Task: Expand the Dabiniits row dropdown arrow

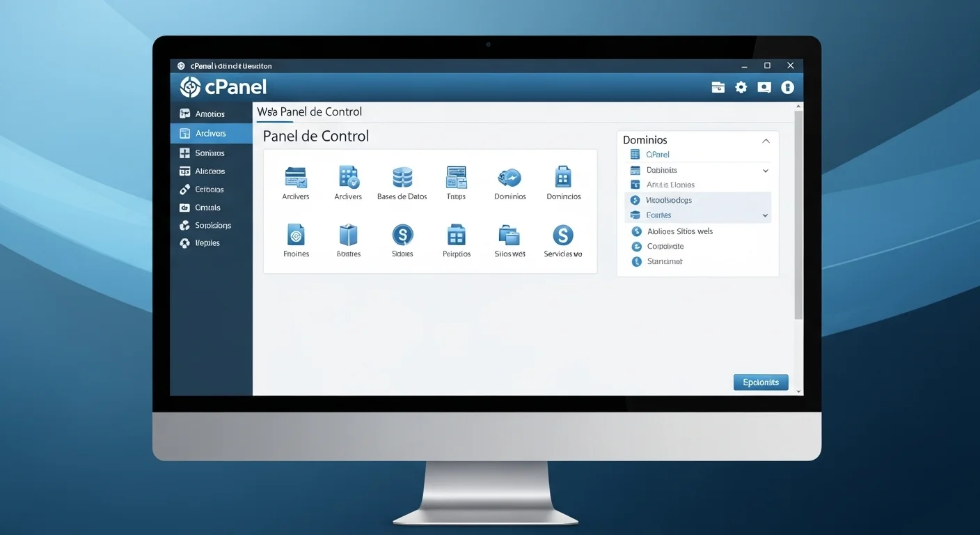Action: 766,171
